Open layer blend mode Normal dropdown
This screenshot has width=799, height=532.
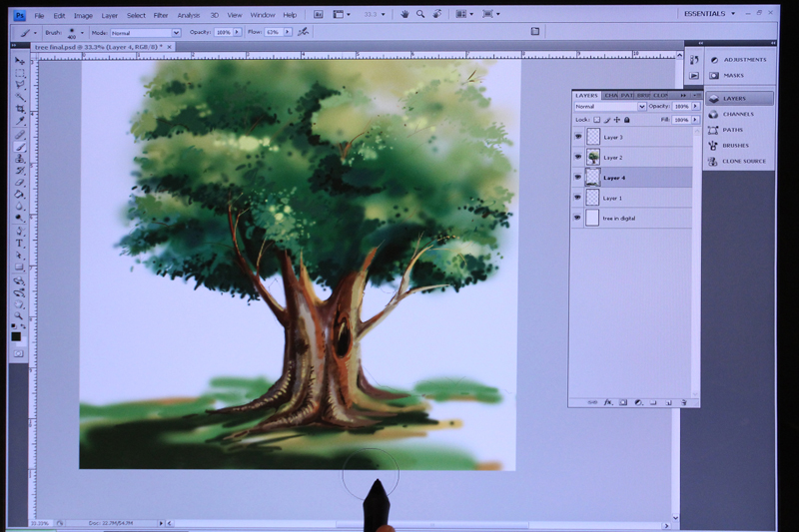[610, 107]
